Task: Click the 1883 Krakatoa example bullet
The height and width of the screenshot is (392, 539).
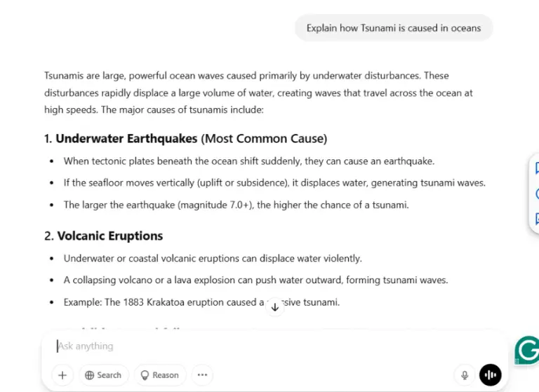Action: click(201, 302)
